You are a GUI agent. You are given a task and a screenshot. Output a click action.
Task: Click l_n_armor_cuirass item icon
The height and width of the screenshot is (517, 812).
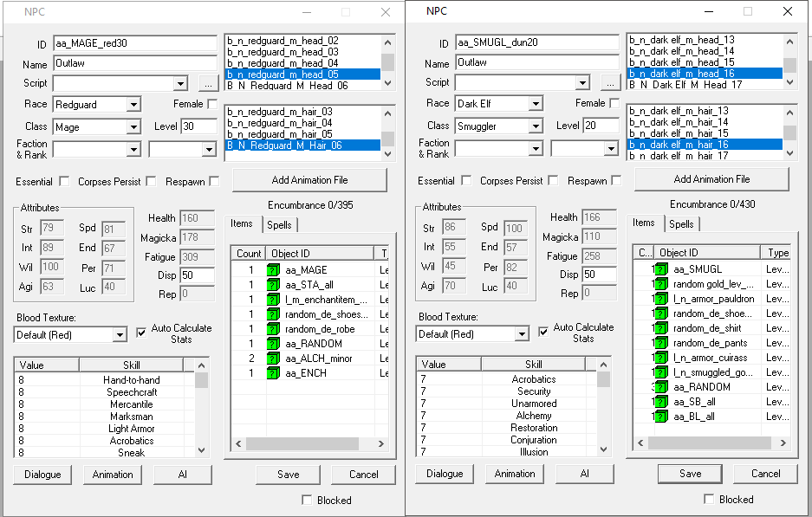(x=661, y=358)
